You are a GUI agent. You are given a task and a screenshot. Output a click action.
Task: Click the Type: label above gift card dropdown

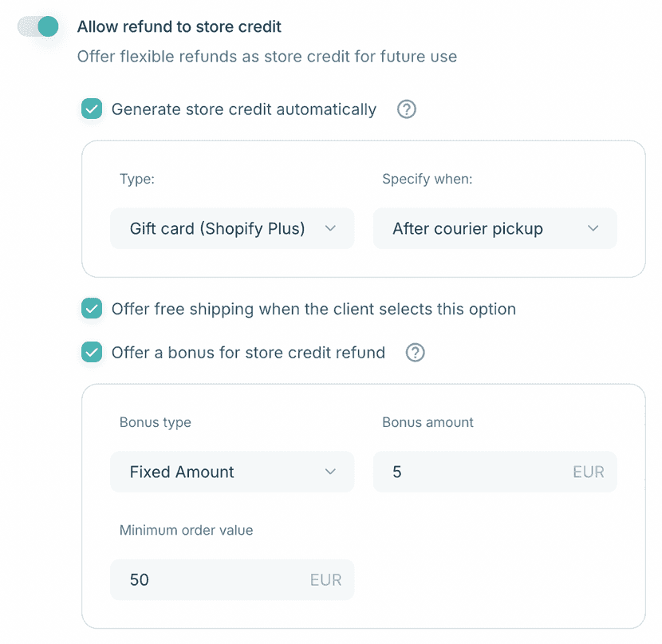(137, 179)
